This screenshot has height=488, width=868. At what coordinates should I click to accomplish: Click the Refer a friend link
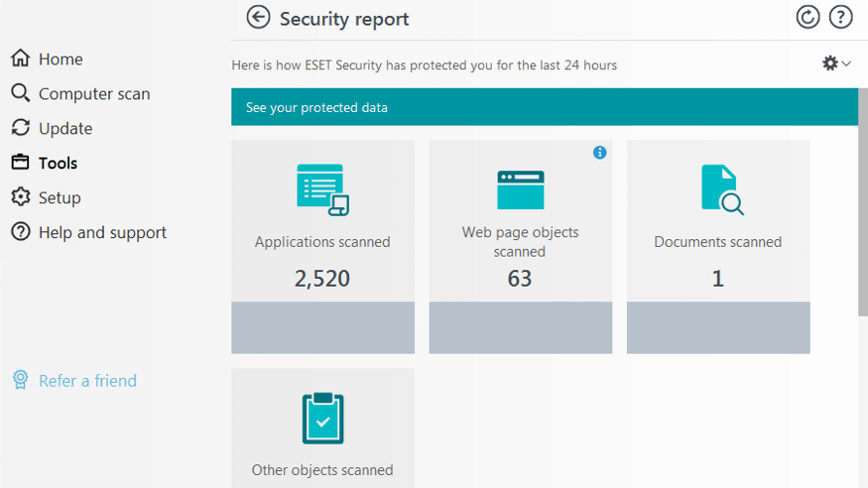[x=86, y=381]
